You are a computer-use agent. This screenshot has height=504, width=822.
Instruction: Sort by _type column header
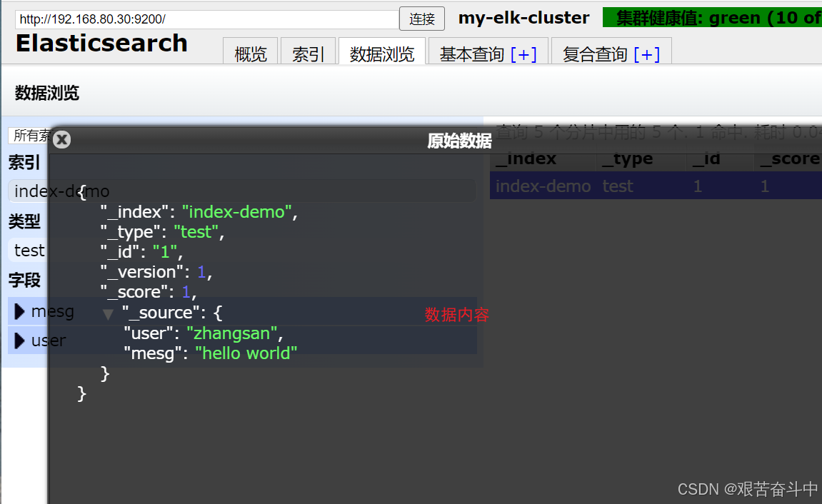641,158
